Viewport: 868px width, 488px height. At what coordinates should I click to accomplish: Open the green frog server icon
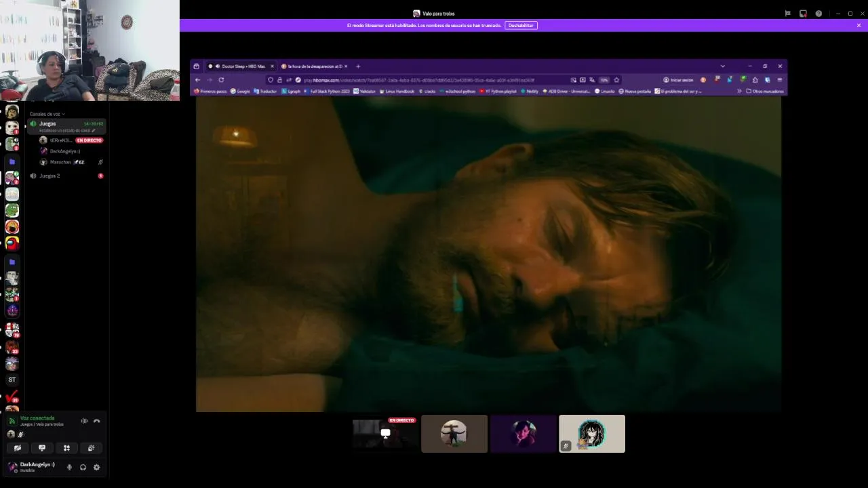coord(12,210)
